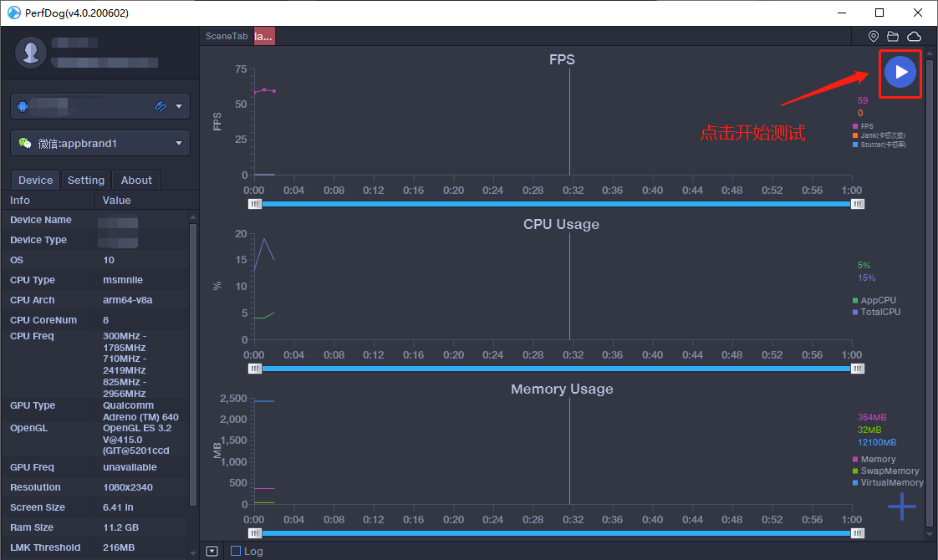The width and height of the screenshot is (938, 560).
Task: Click right handle of Memory Usage time slider
Action: click(x=857, y=533)
